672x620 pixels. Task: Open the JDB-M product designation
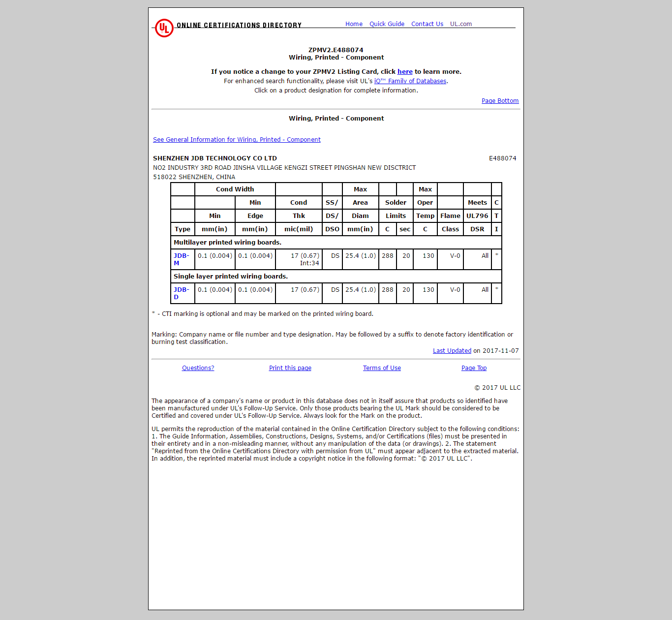pos(181,259)
